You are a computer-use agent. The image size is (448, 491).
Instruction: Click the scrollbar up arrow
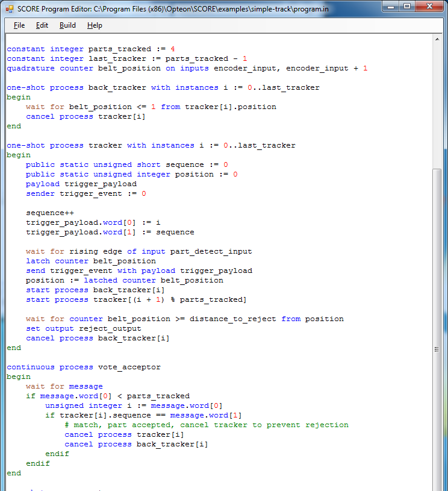coord(438,39)
